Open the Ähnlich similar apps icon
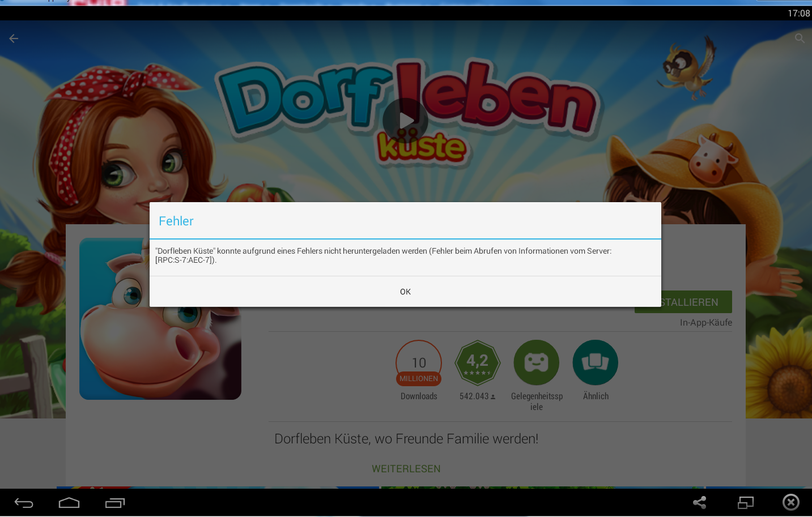 (x=596, y=363)
